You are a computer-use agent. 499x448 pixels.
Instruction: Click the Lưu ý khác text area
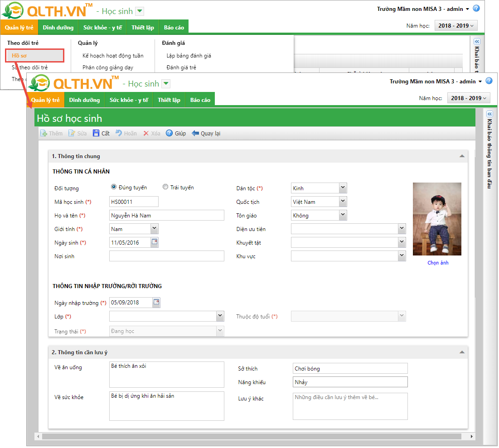[x=350, y=406]
